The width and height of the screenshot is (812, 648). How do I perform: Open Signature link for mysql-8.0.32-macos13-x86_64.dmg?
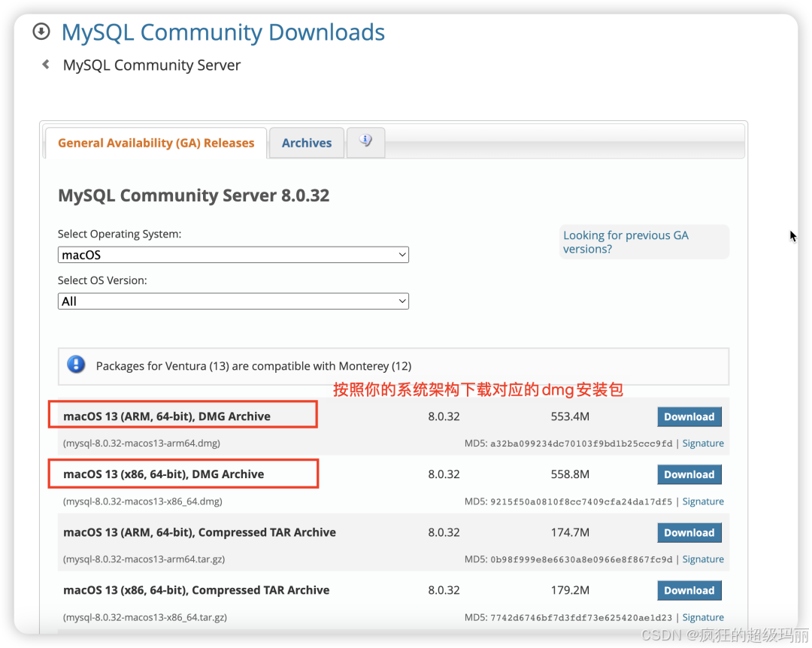pyautogui.click(x=703, y=501)
